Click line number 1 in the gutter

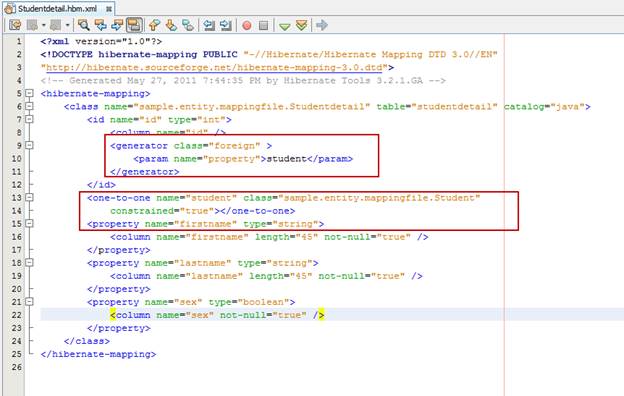(18, 41)
